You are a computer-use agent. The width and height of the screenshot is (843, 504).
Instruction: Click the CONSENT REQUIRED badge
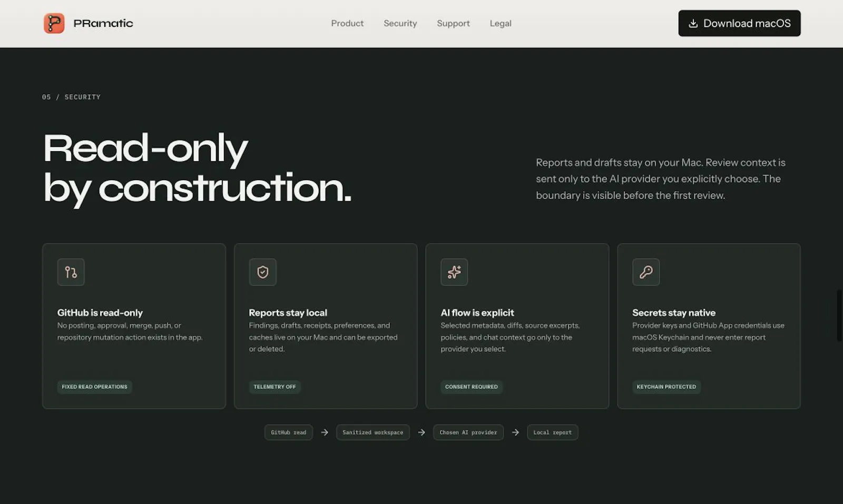point(471,387)
